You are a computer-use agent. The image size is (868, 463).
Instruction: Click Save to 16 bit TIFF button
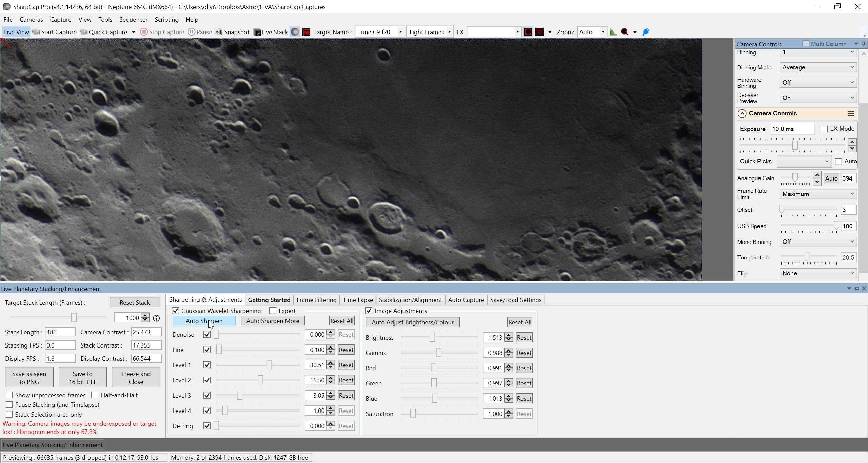(x=82, y=378)
